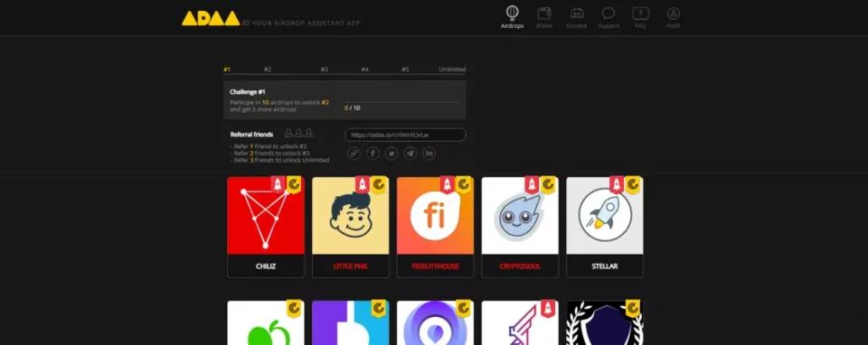
Task: Select challenge level #3 tab
Action: pos(325,70)
